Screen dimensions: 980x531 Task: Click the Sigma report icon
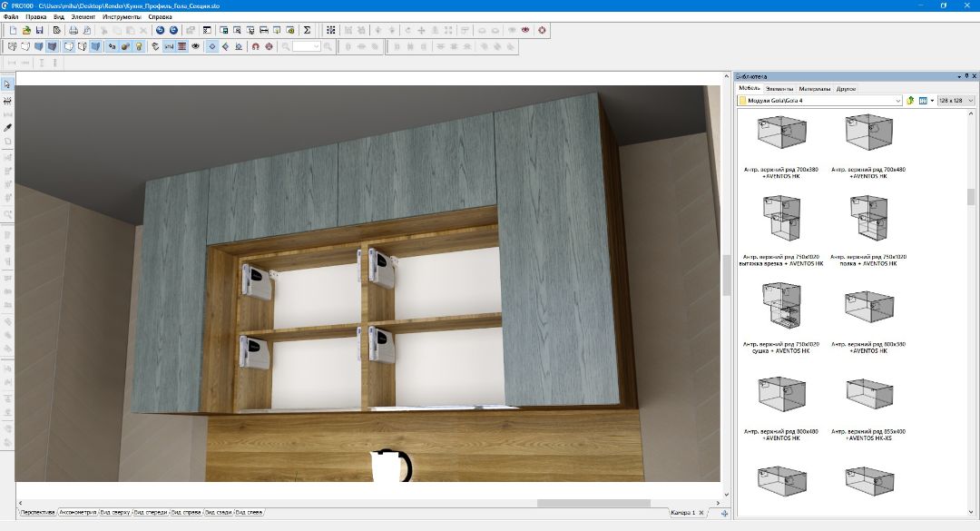click(307, 30)
